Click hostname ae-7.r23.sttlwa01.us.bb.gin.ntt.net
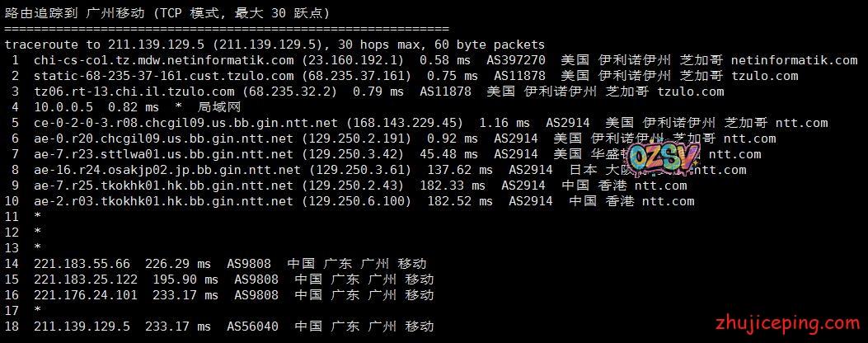 (163, 154)
